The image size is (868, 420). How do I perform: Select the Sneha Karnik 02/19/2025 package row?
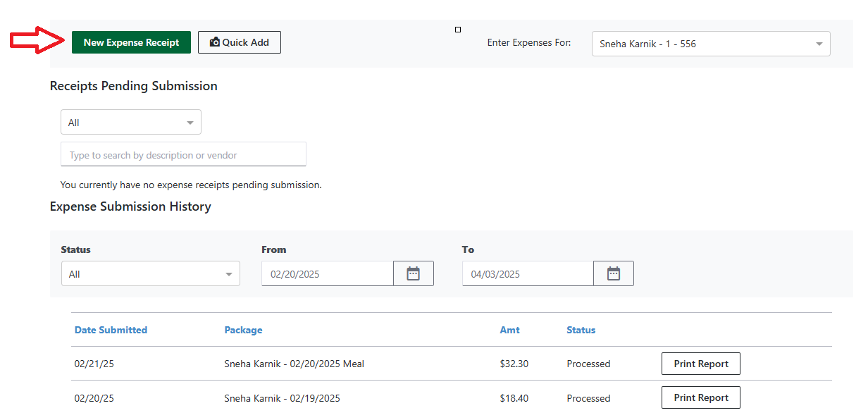[x=282, y=398]
